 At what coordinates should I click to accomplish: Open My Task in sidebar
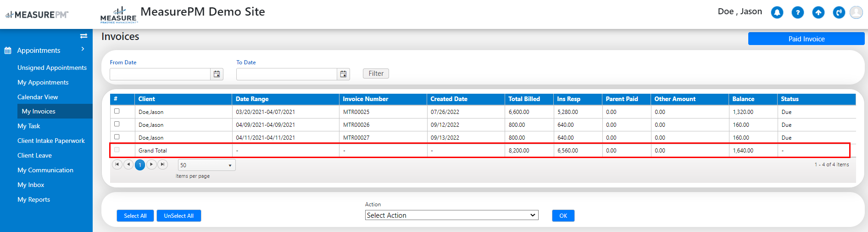tap(29, 126)
